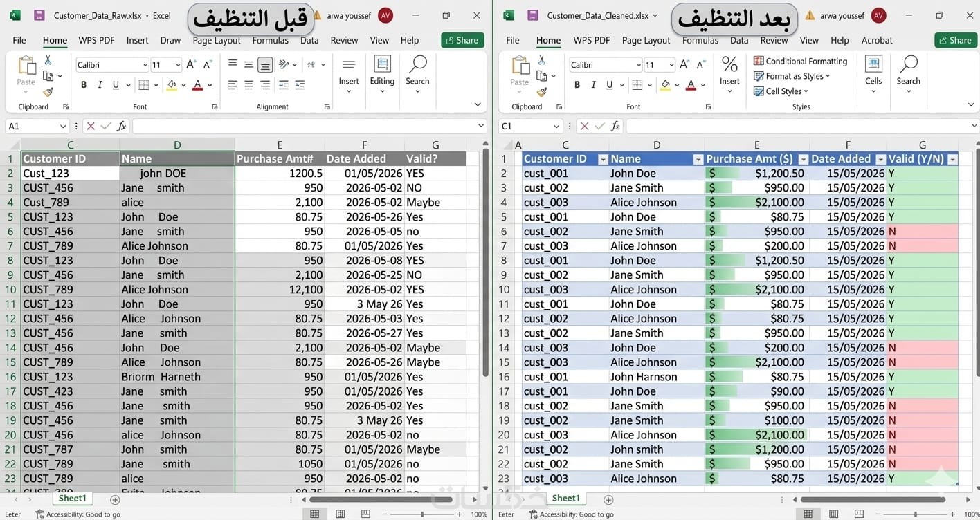Select Normal view icon in Cleaned window status bar
Screen dimensions: 980x520
tap(808, 514)
